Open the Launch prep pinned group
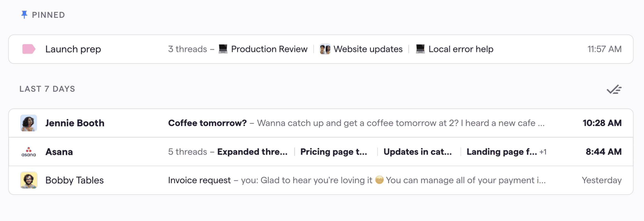The width and height of the screenshot is (644, 221). (x=73, y=49)
